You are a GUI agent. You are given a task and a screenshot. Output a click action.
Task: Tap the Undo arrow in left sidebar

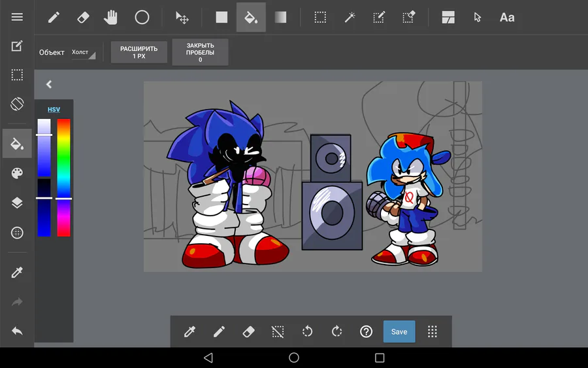[x=17, y=331]
